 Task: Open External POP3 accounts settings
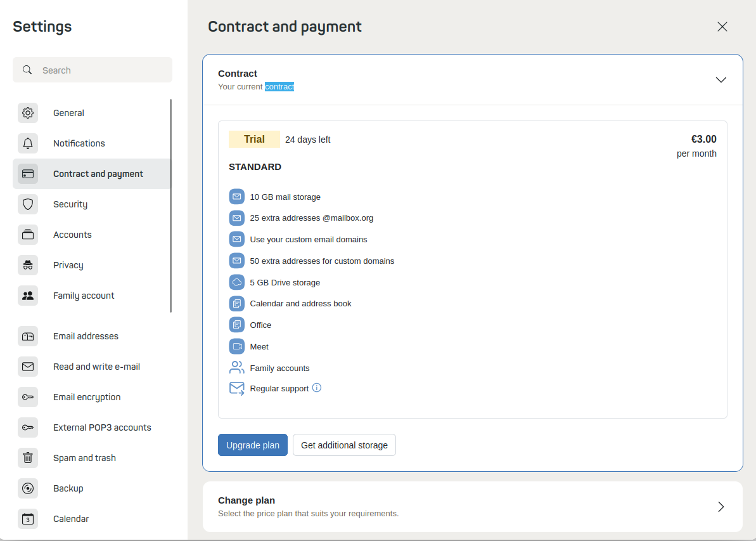point(102,427)
